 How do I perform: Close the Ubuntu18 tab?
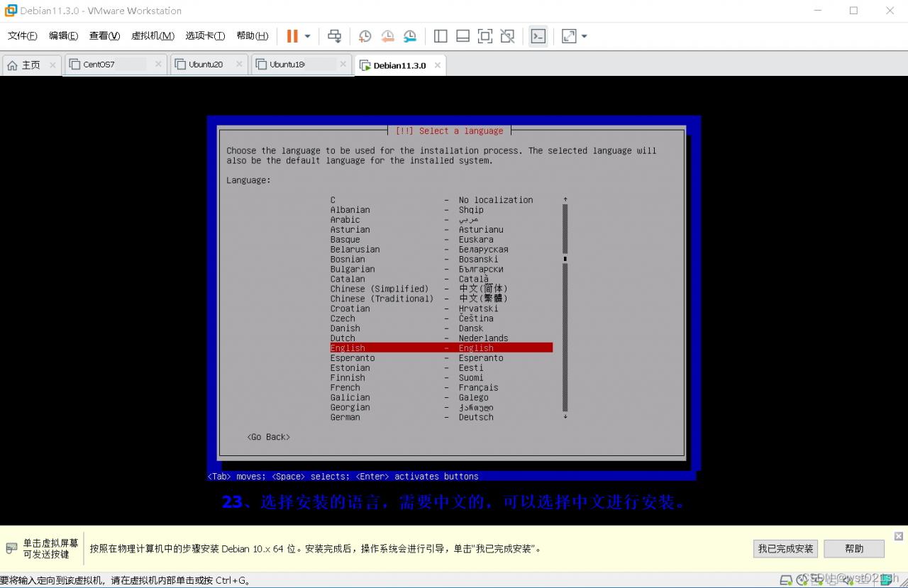click(x=343, y=65)
